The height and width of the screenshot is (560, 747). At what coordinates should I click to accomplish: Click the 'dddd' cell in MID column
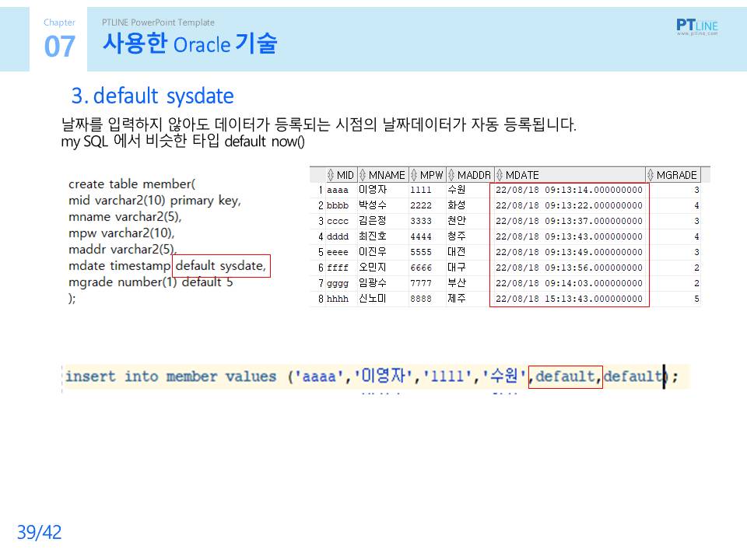point(337,236)
